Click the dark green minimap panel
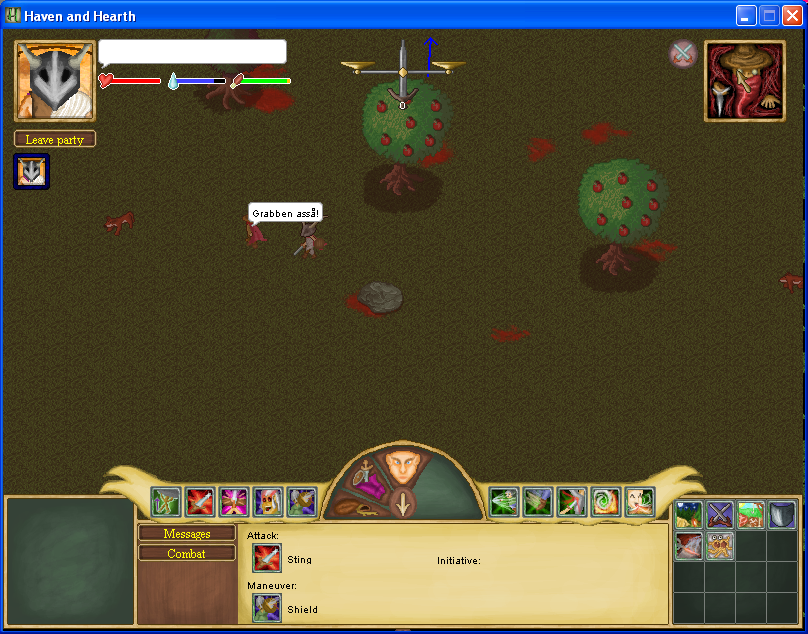The width and height of the screenshot is (808, 634). pos(70,561)
